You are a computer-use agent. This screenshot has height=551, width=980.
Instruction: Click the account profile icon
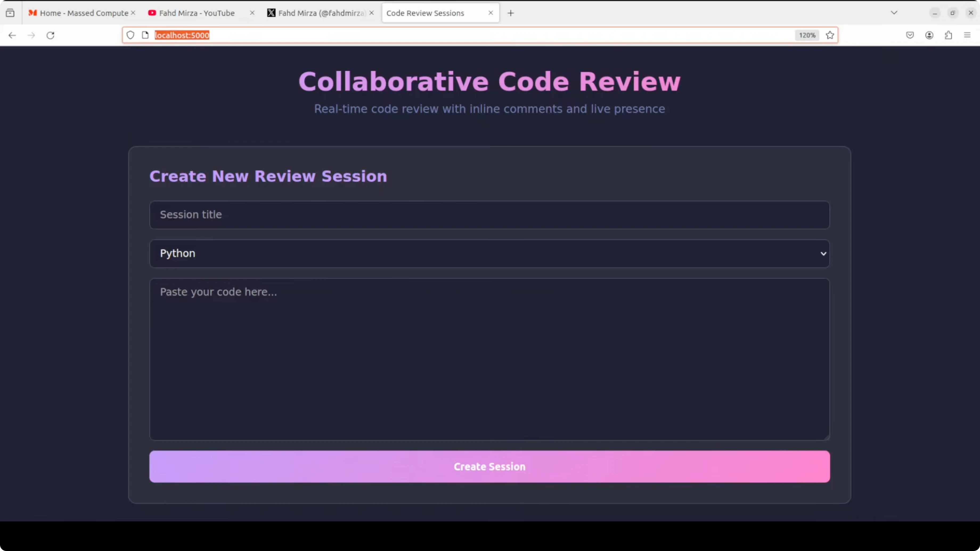(x=929, y=35)
